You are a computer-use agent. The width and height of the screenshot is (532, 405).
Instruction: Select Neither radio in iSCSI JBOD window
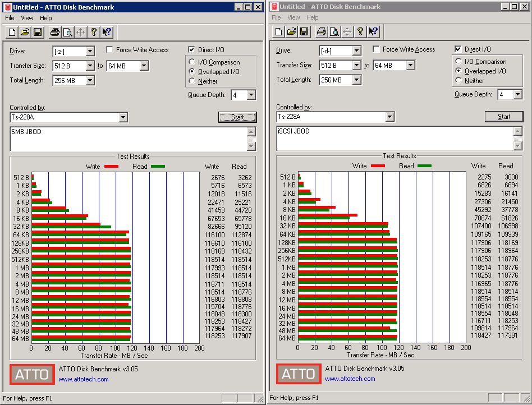(x=458, y=80)
